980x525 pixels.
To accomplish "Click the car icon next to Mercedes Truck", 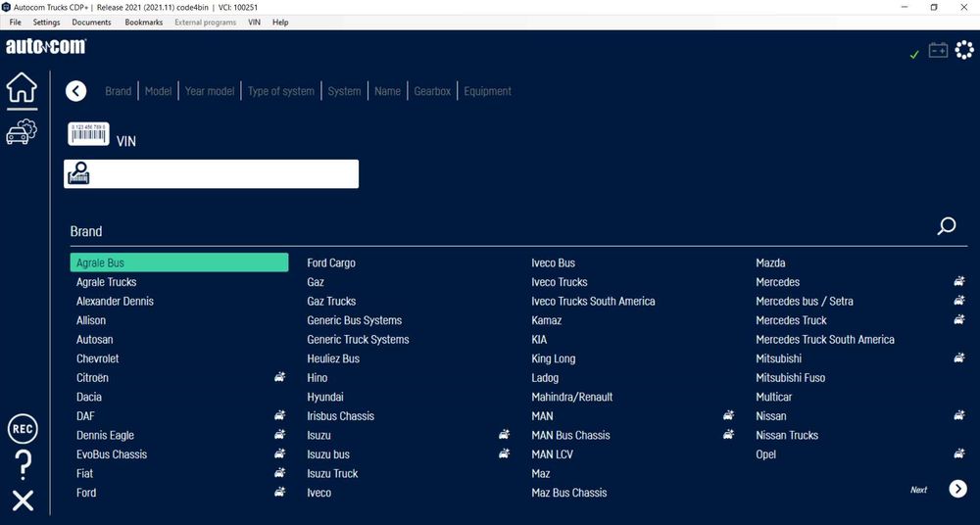I will point(959,319).
